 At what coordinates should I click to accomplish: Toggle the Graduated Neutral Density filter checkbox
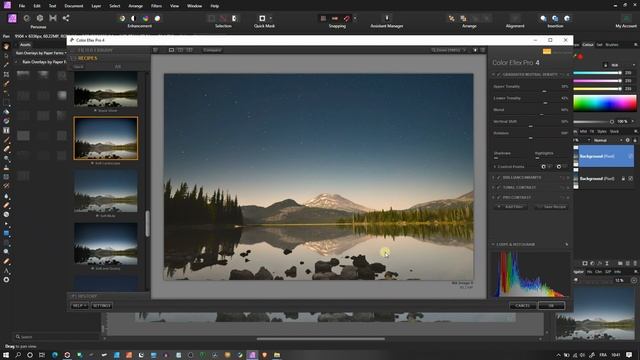[499, 75]
